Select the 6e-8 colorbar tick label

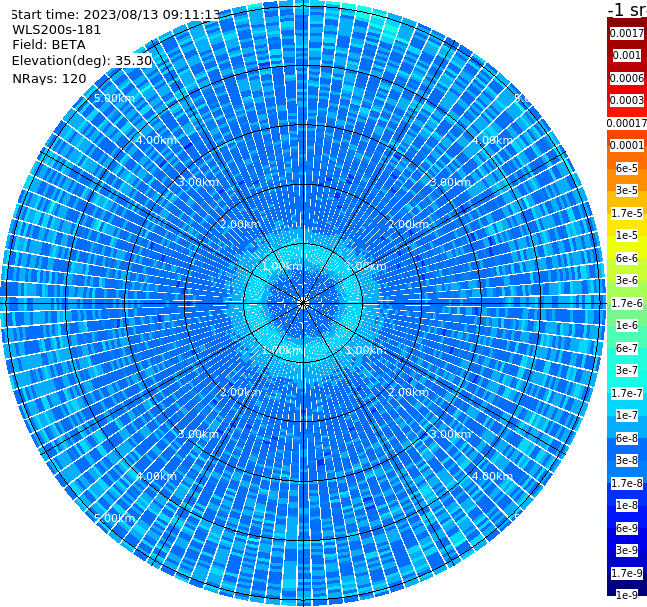[627, 438]
